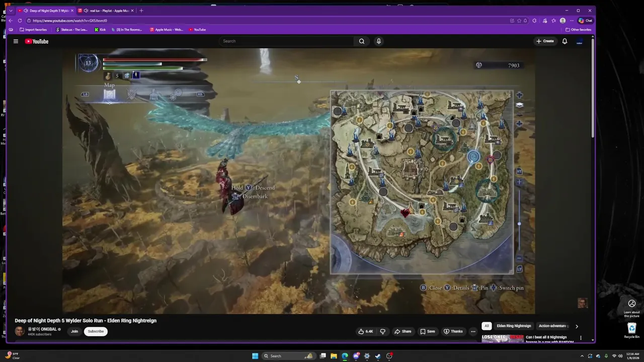
Task: Select the Action-adventure chip
Action: click(553, 326)
